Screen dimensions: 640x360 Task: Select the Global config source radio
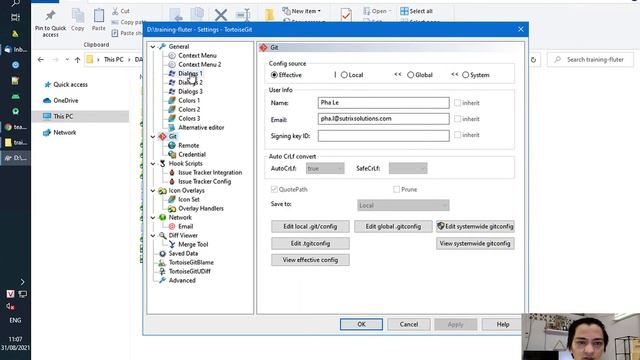point(411,75)
